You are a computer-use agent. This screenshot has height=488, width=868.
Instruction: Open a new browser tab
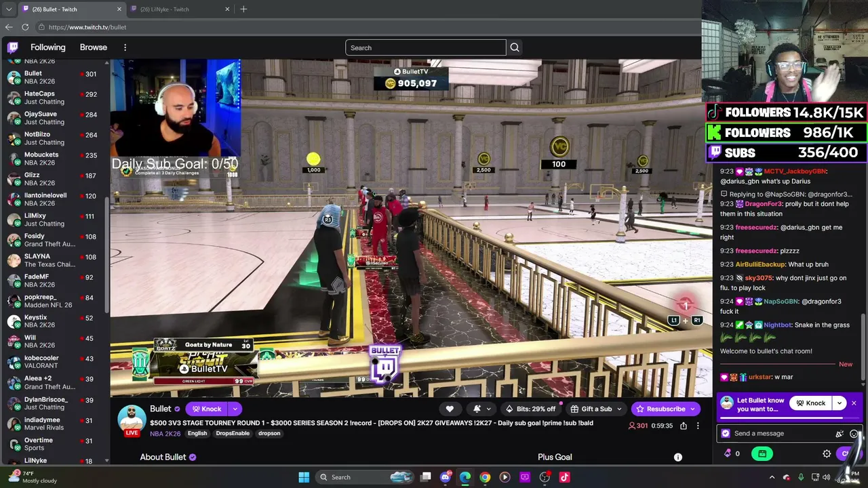point(243,9)
